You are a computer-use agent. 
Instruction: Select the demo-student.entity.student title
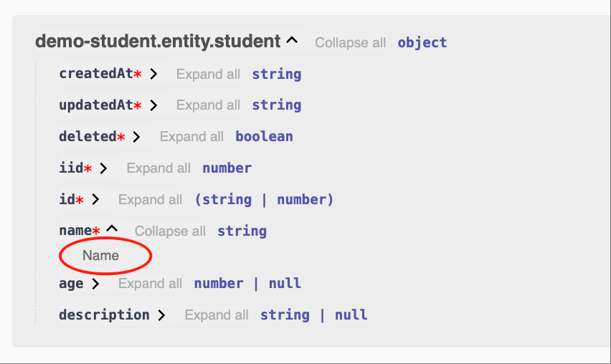[x=158, y=42]
